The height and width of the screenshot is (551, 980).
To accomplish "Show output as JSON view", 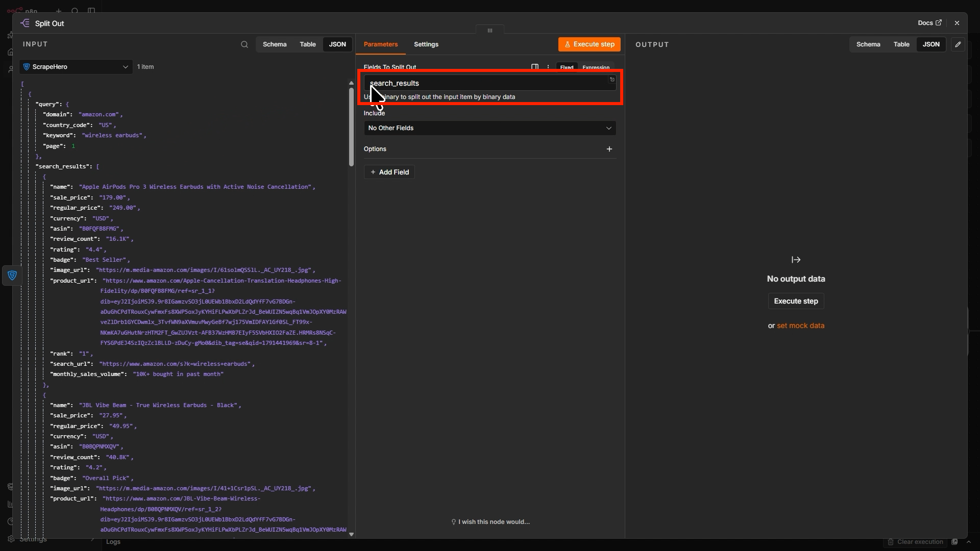I will point(931,44).
